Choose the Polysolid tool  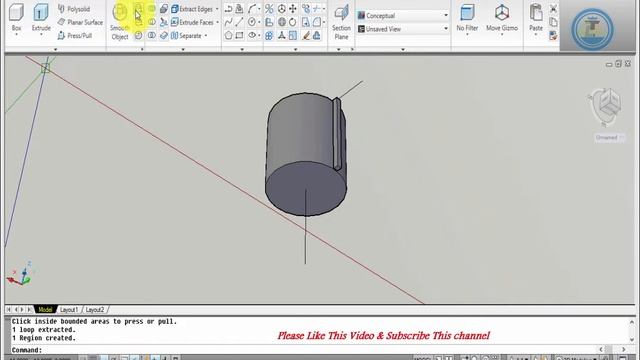74,9
